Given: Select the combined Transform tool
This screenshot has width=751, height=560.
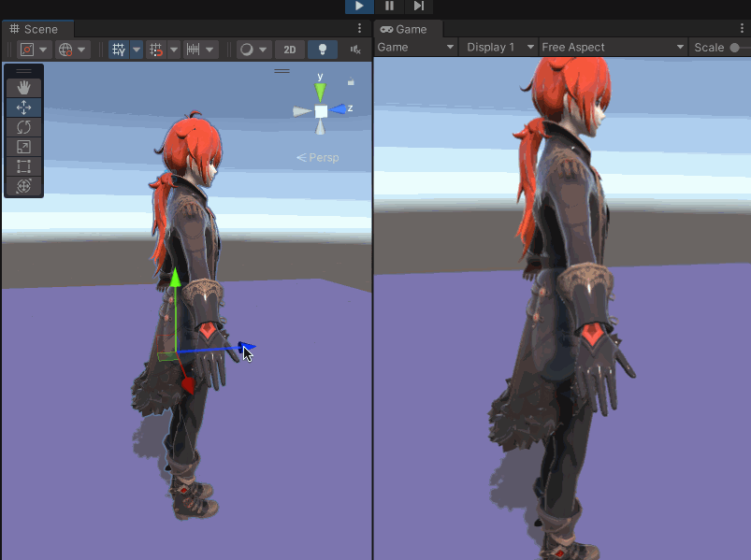Looking at the screenshot, I should click(24, 186).
